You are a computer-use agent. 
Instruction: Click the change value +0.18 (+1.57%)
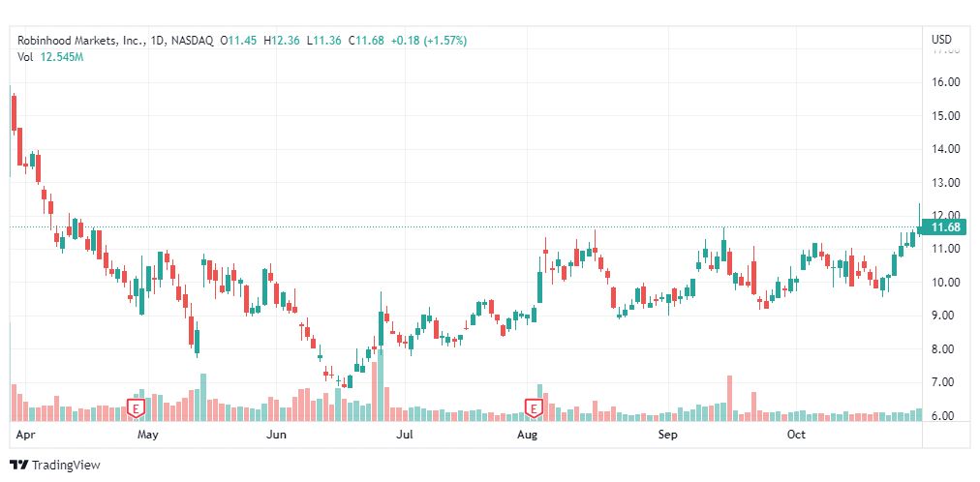tap(429, 41)
